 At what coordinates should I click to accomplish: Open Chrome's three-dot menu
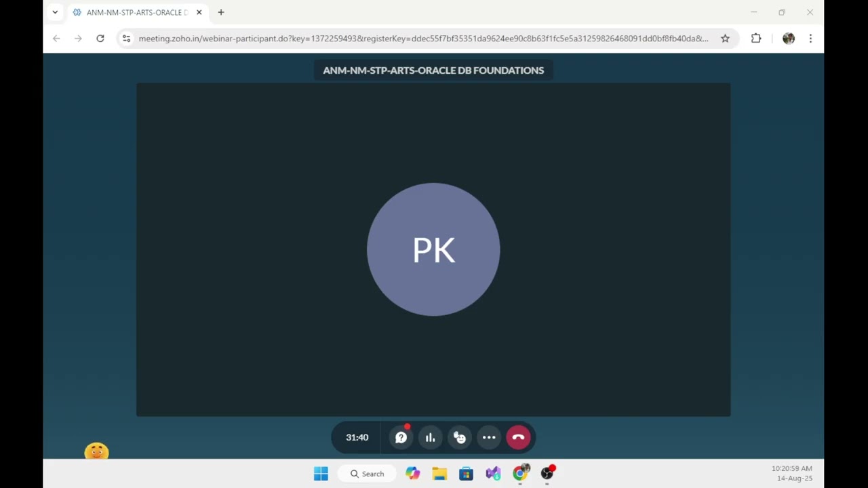click(810, 39)
